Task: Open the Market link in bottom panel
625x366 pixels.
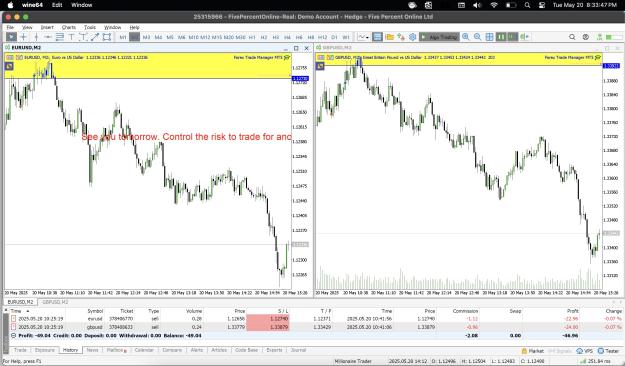Action: coord(533,351)
